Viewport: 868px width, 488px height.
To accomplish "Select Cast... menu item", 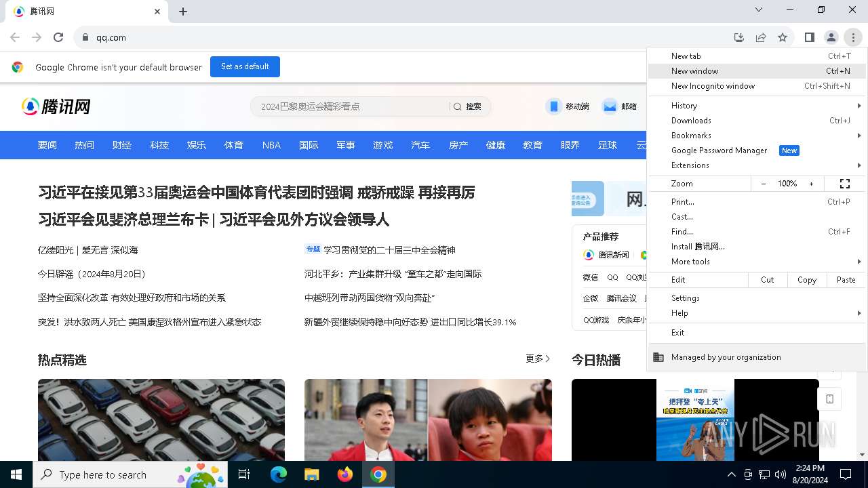I will [x=757, y=217].
